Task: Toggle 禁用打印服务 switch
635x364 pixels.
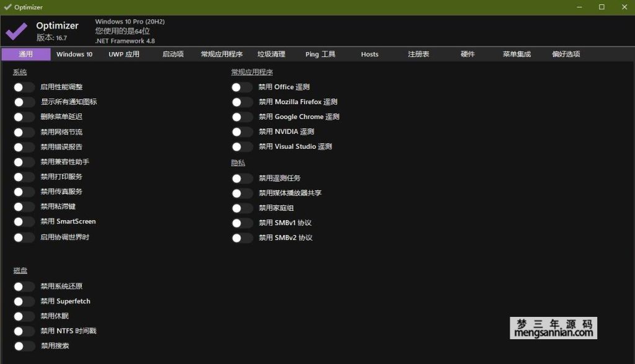Action: (x=24, y=177)
